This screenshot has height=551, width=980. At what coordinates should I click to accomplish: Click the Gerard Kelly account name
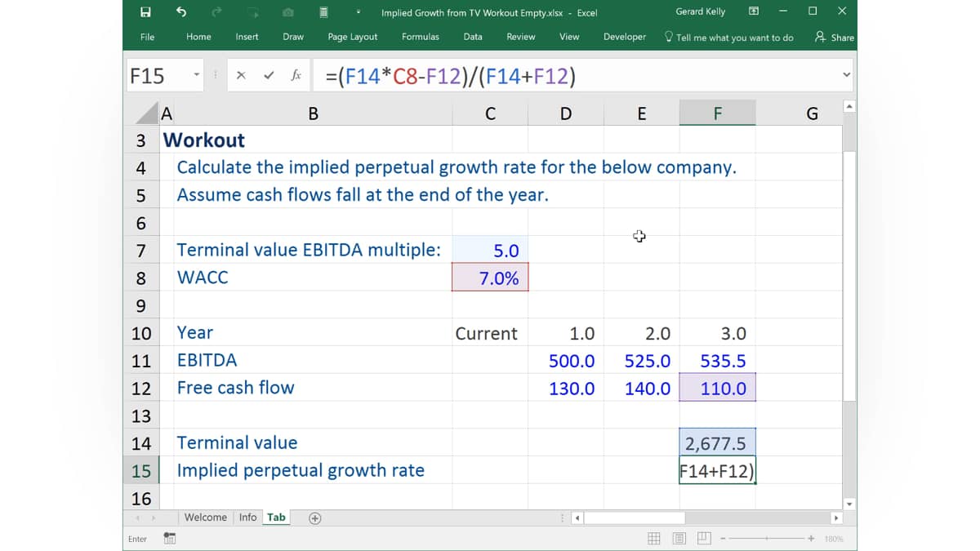click(x=700, y=11)
